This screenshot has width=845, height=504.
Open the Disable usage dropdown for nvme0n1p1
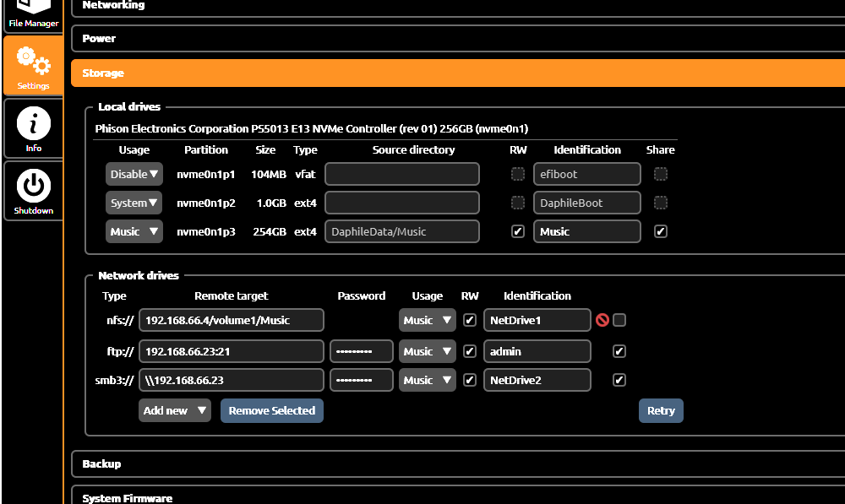pos(134,174)
